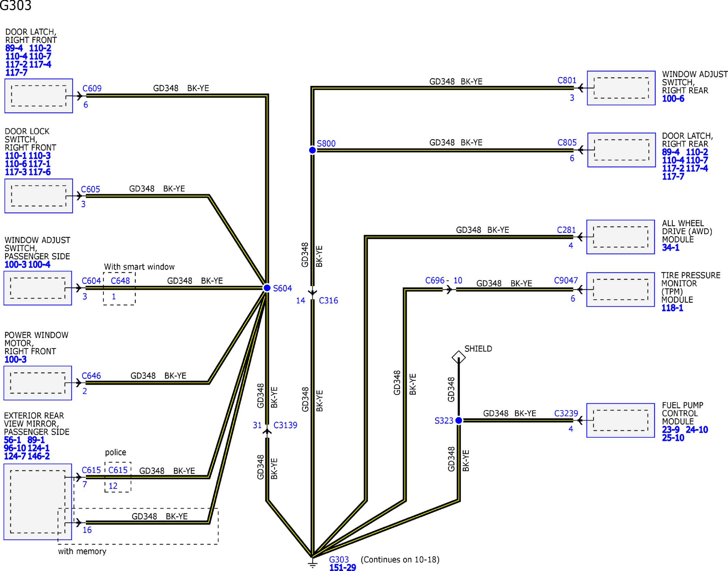Open connector link C805
The width and height of the screenshot is (728, 571).
pyautogui.click(x=567, y=142)
